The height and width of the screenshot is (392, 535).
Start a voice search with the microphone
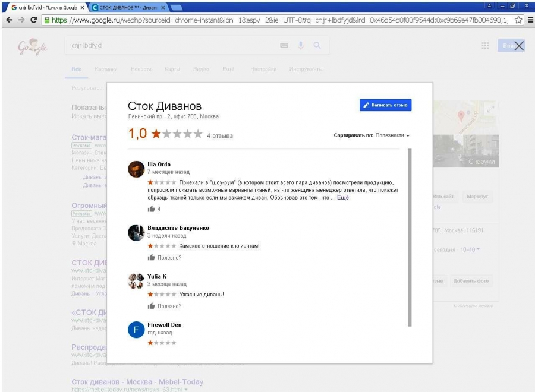click(301, 45)
